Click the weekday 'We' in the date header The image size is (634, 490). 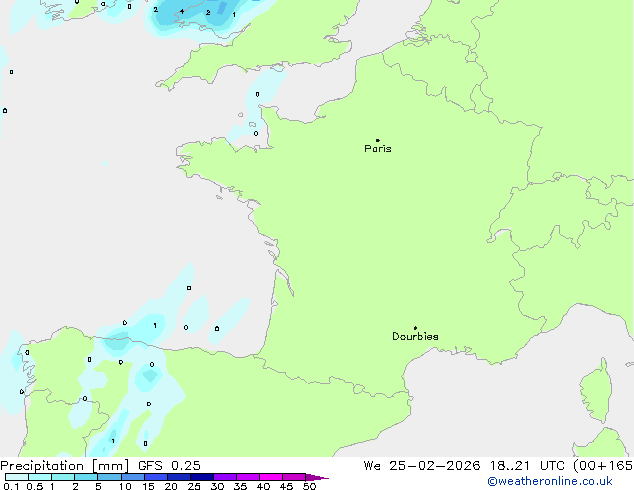pyautogui.click(x=372, y=466)
